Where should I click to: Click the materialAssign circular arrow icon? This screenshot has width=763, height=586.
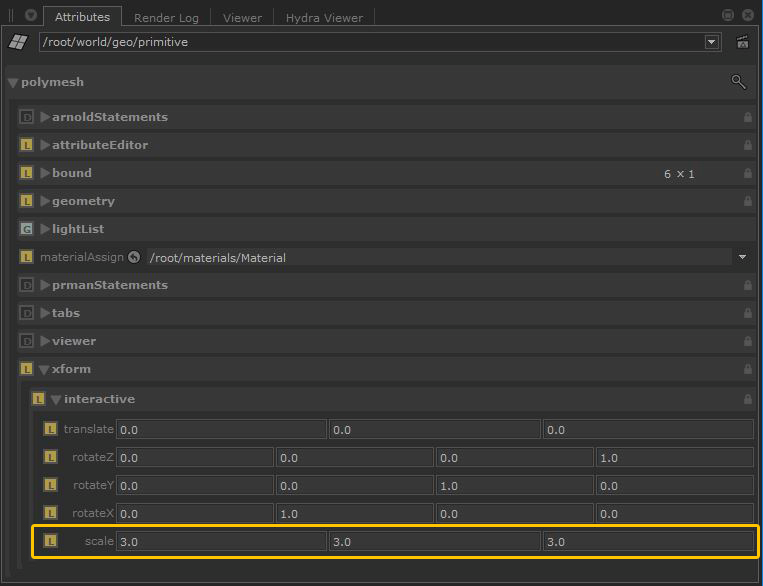coord(134,257)
